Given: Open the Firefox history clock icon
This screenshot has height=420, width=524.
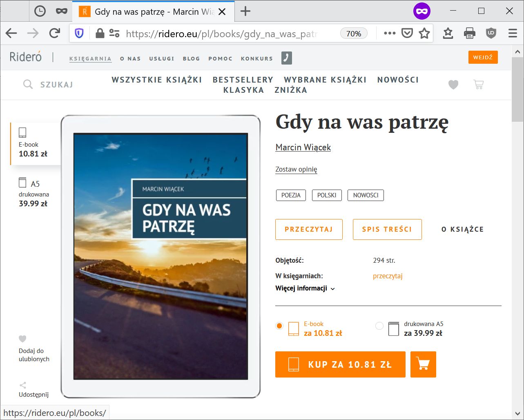Looking at the screenshot, I should (40, 11).
